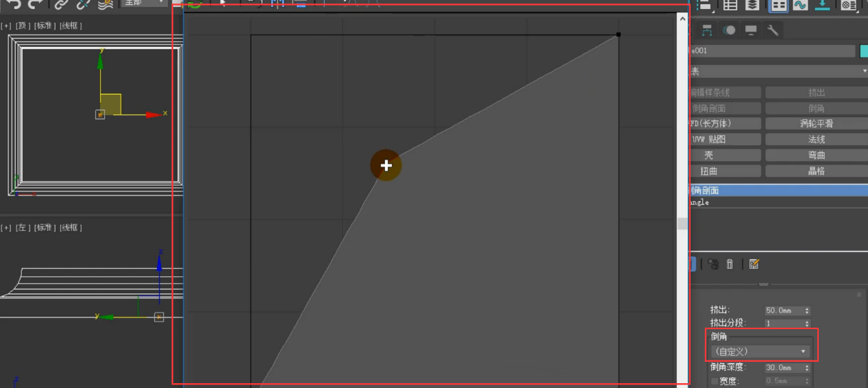868x388 pixels.
Task: Open the Hierarchy panel tab icon
Action: (707, 30)
